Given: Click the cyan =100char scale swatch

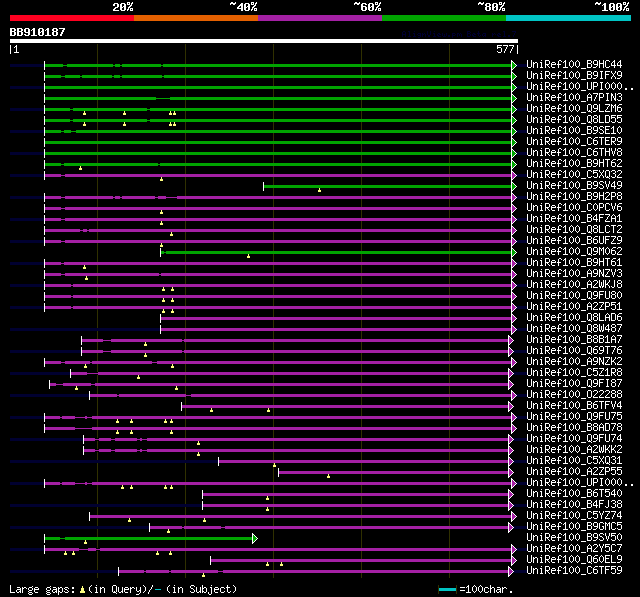Looking at the screenshot, I should coord(447,589).
